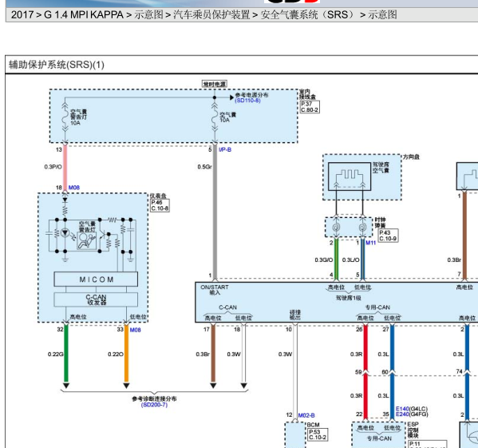The height and width of the screenshot is (448, 478).
Task: Click the C-CAN transceiver block
Action: point(96,299)
